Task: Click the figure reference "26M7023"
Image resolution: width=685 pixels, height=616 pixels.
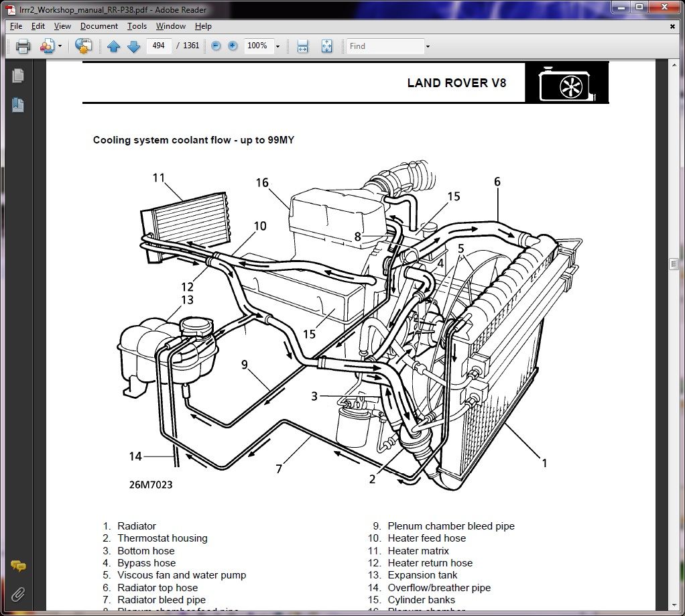Action: click(x=151, y=485)
